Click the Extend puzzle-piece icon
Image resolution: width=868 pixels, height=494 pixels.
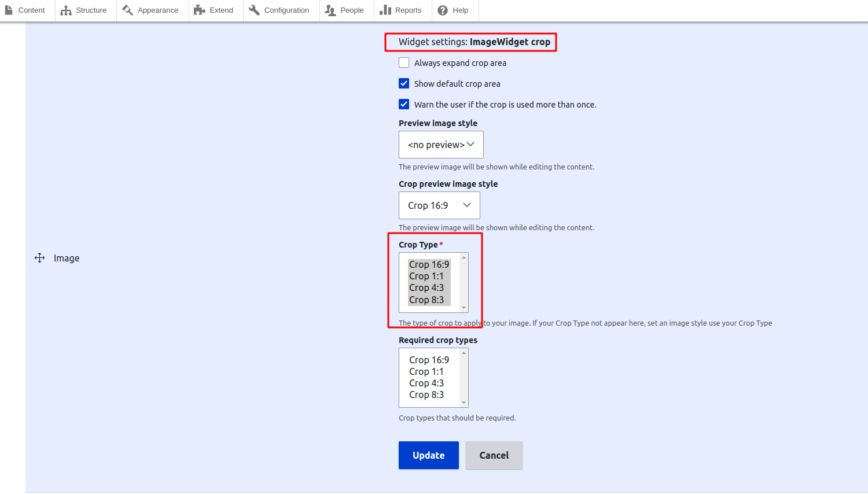pyautogui.click(x=200, y=10)
